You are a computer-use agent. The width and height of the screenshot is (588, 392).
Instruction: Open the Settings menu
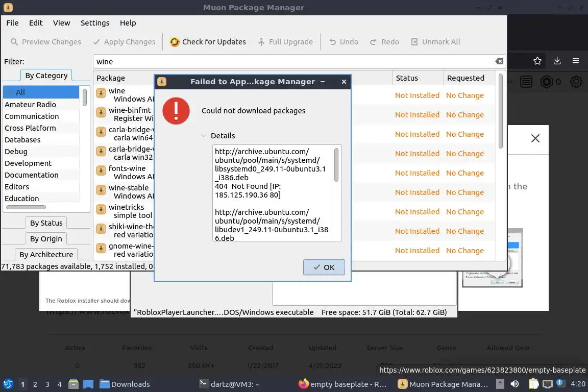(x=95, y=23)
